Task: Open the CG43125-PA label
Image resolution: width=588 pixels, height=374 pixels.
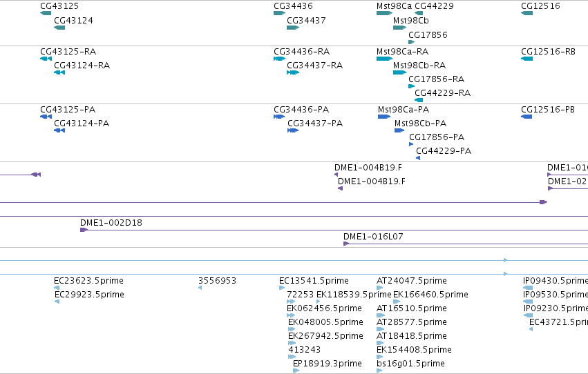Action: point(68,109)
